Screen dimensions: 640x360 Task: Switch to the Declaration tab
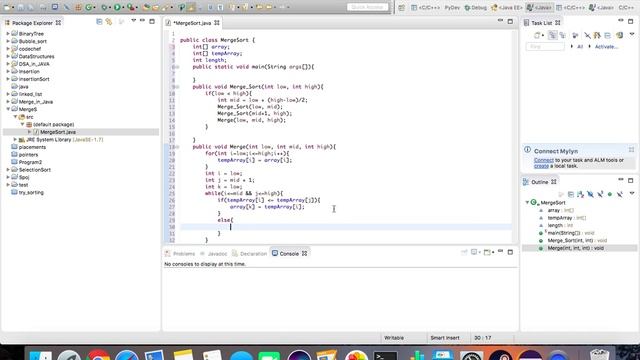click(249, 253)
